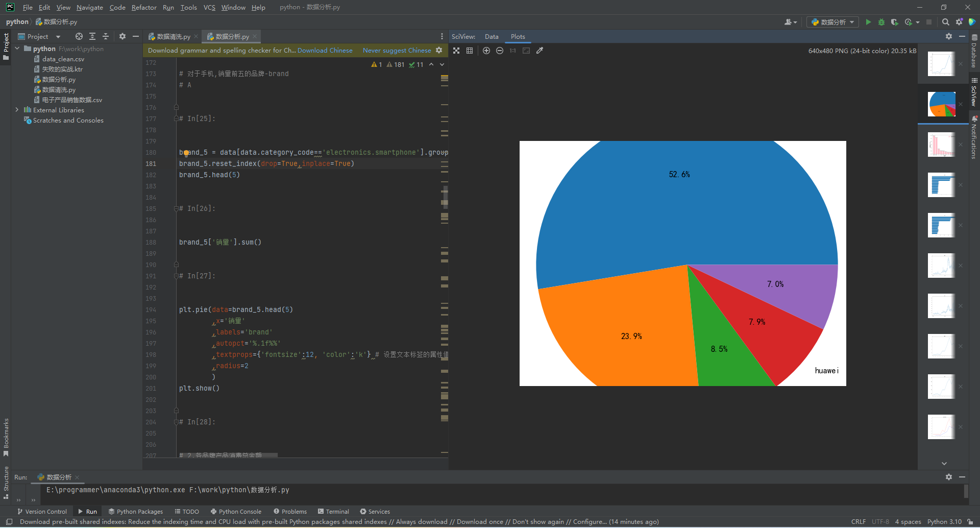Open data_clean.csv in project tree
980x528 pixels.
[63, 59]
